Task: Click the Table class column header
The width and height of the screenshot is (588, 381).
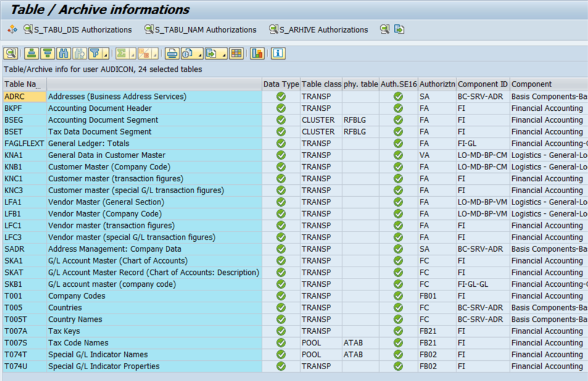Action: click(x=321, y=84)
